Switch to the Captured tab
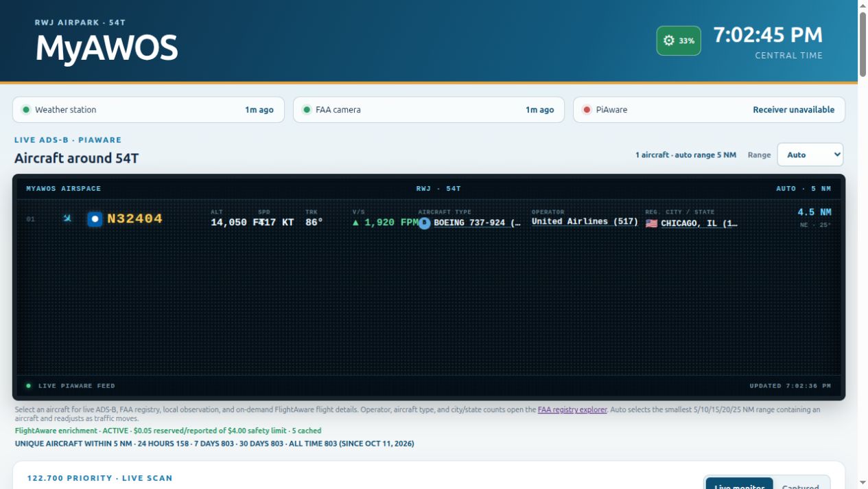The image size is (868, 489). point(800,484)
